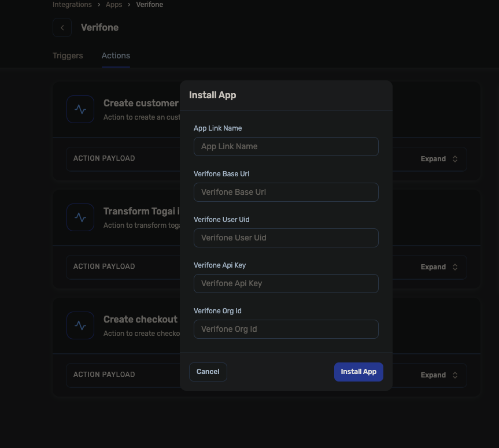Click the Install App dialog heading
The width and height of the screenshot is (499, 448).
pos(213,95)
